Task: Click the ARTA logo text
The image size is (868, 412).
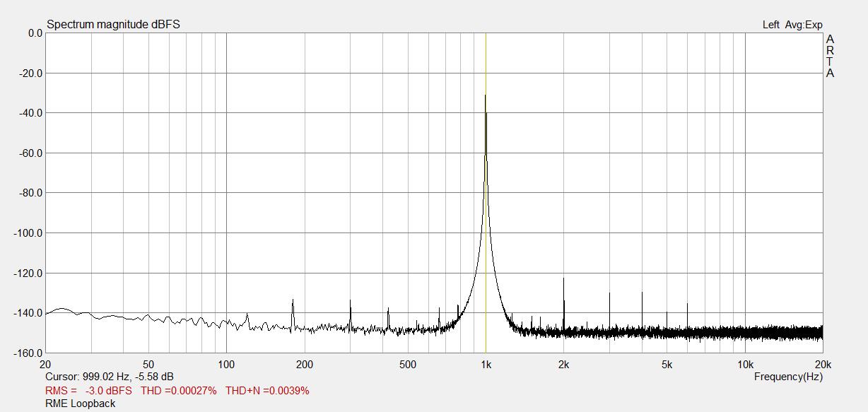Action: (x=830, y=56)
